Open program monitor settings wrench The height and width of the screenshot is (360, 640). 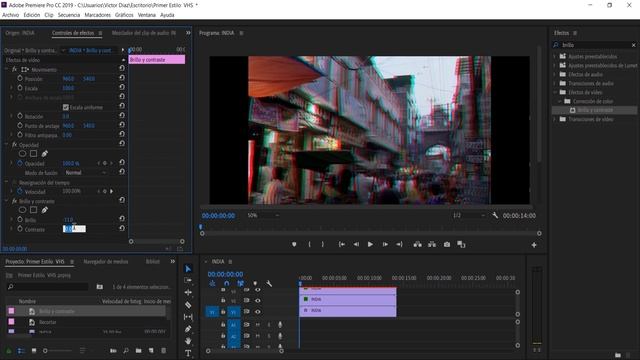click(495, 215)
